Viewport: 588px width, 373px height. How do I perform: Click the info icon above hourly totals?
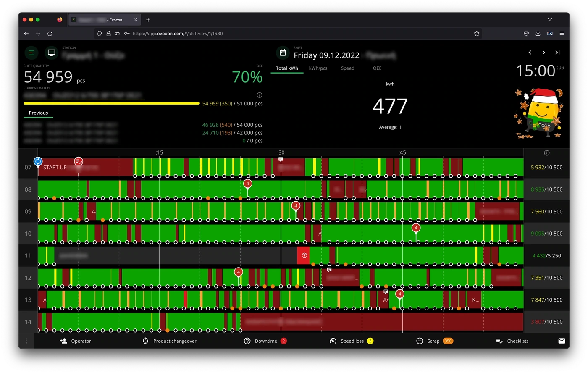click(547, 153)
